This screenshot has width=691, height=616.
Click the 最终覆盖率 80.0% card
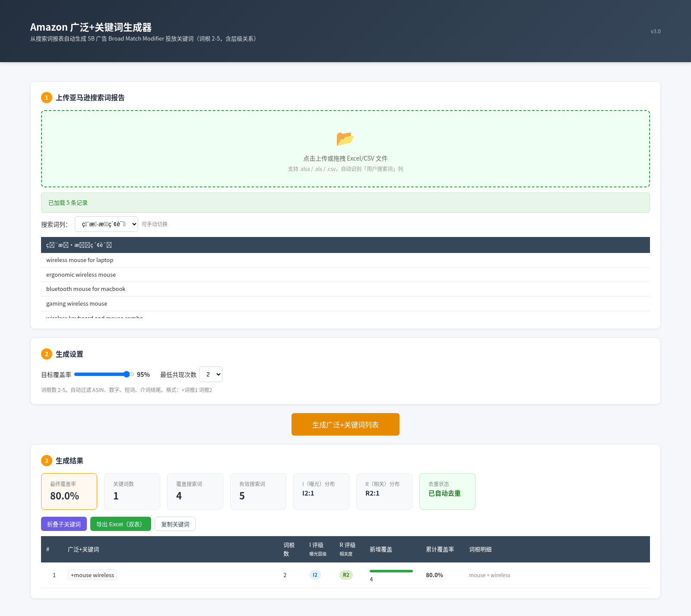pyautogui.click(x=69, y=491)
